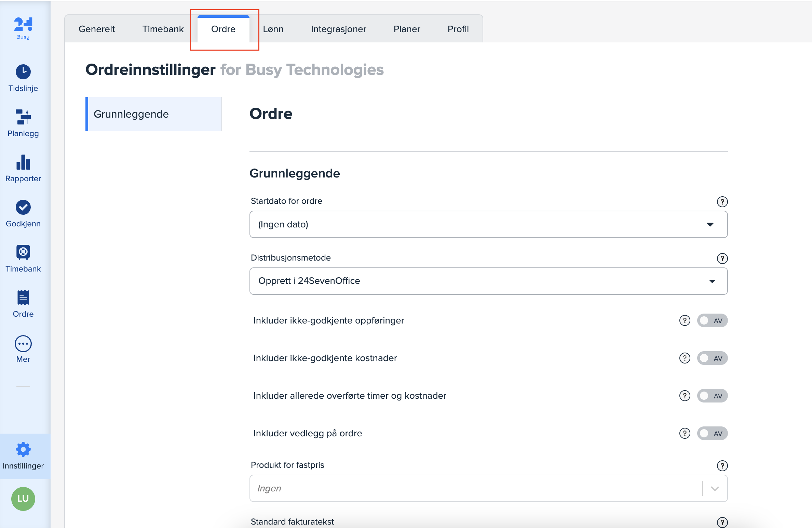The image size is (812, 528).
Task: Open the Ordre receipt icon in sidebar
Action: 23,298
